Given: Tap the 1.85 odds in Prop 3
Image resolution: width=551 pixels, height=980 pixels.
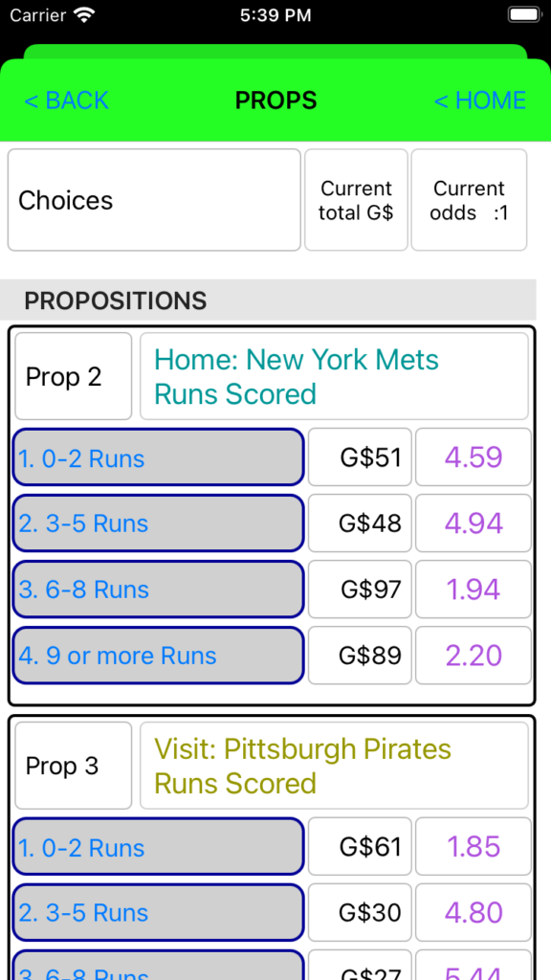Looking at the screenshot, I should pos(474,847).
